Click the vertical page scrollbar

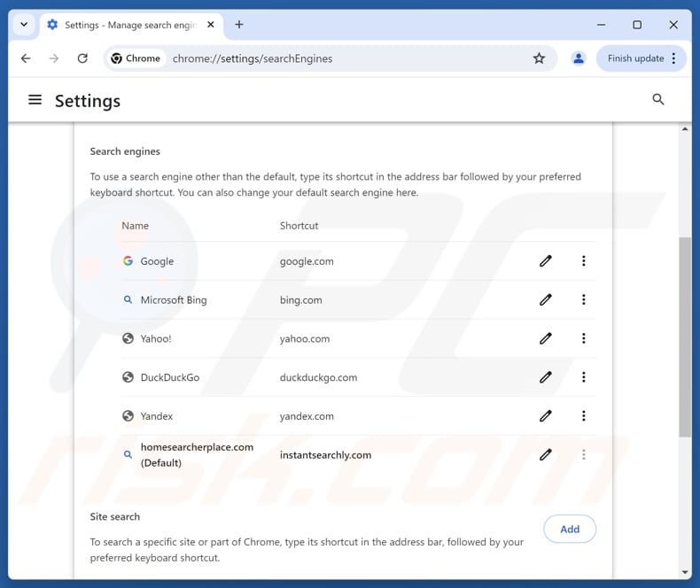point(685,337)
